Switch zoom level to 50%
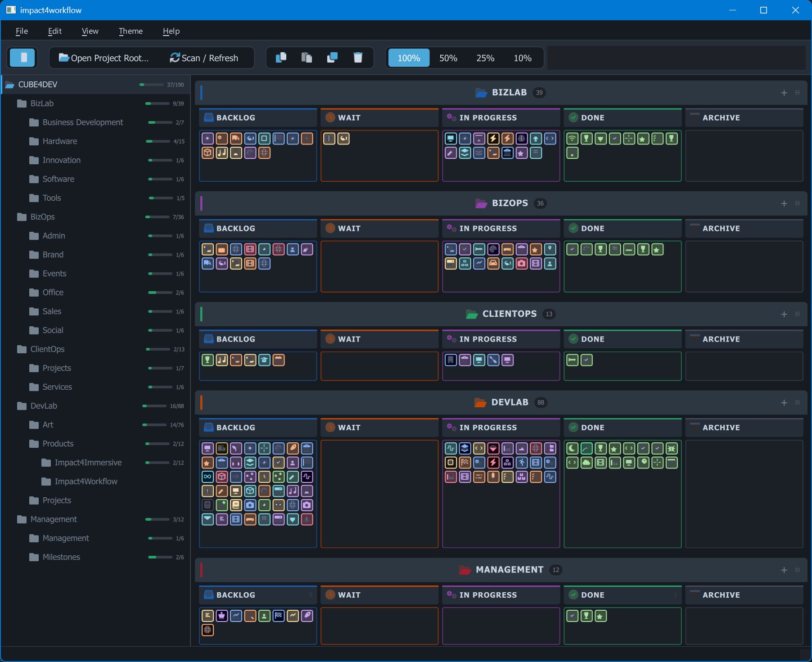This screenshot has width=812, height=662. [448, 58]
